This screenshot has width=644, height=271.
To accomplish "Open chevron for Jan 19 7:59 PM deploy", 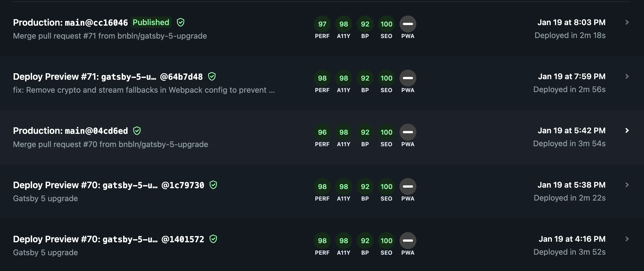I will click(x=627, y=76).
